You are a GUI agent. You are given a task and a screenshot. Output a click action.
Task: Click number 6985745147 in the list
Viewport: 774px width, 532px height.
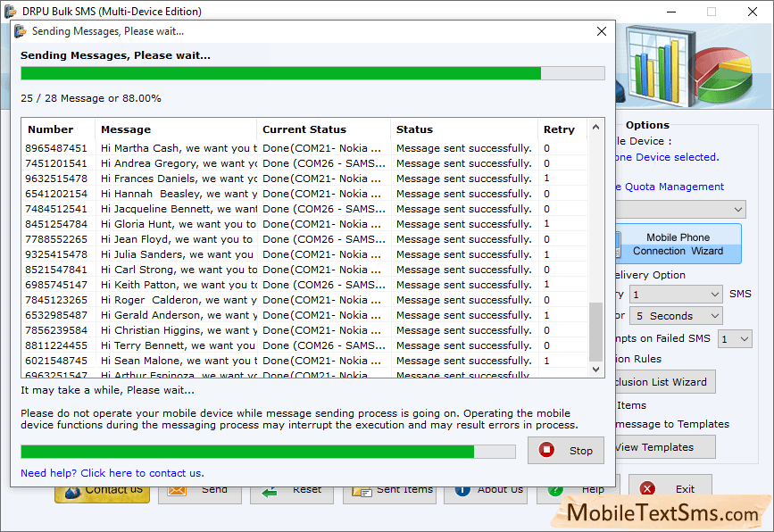[x=56, y=285]
